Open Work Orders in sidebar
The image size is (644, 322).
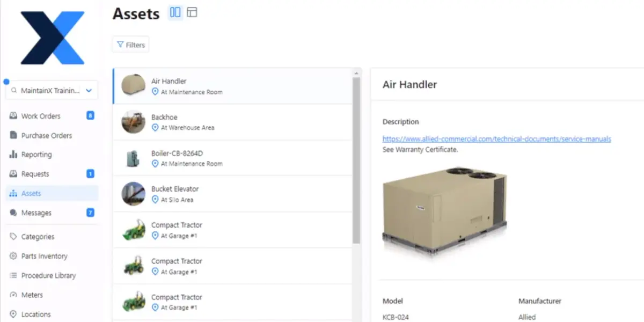click(x=41, y=116)
